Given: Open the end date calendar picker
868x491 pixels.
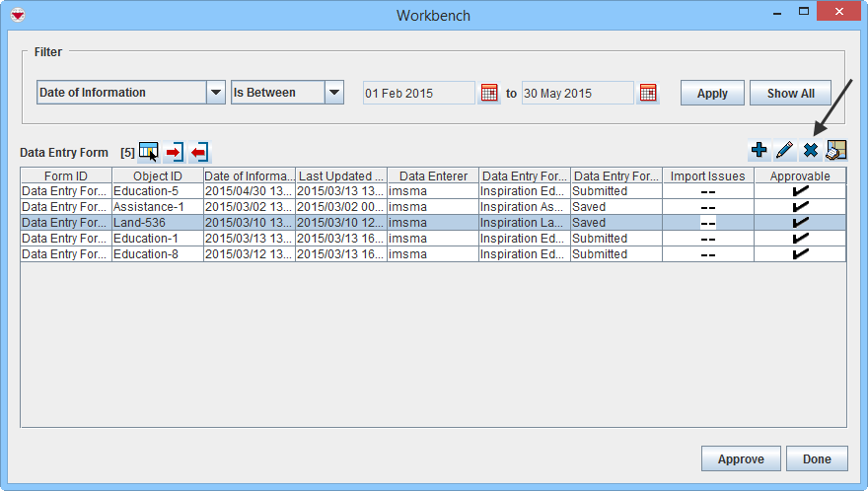Looking at the screenshot, I should point(648,93).
